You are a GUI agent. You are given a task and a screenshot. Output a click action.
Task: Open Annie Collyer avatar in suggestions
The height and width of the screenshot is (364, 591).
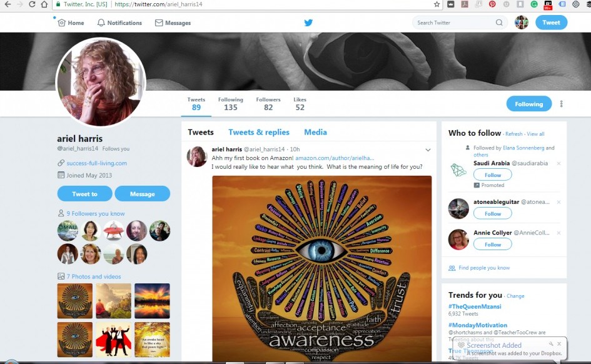point(458,240)
